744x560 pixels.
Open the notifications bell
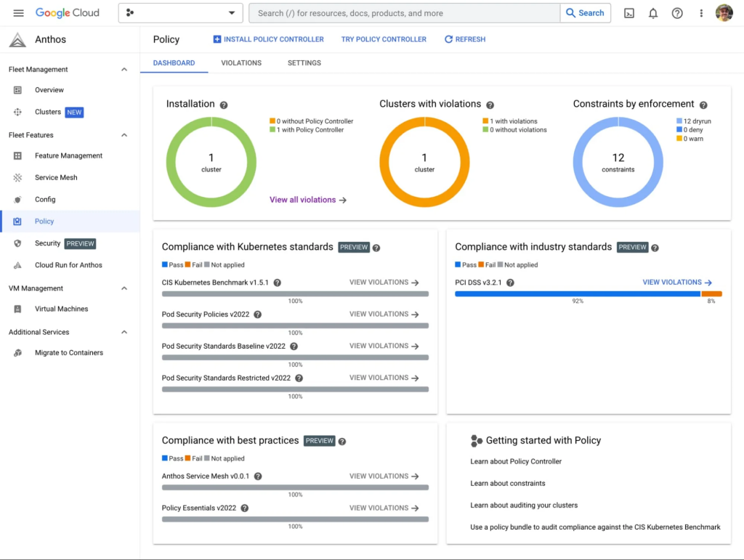pyautogui.click(x=653, y=13)
